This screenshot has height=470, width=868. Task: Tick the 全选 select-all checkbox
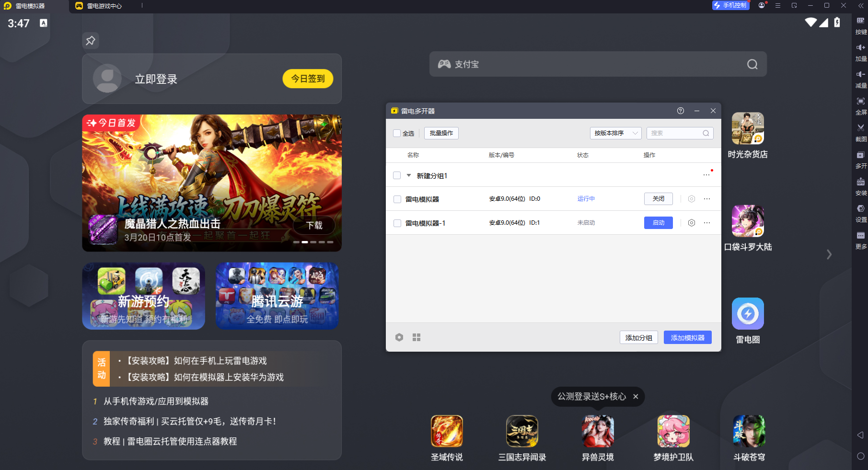tap(397, 133)
